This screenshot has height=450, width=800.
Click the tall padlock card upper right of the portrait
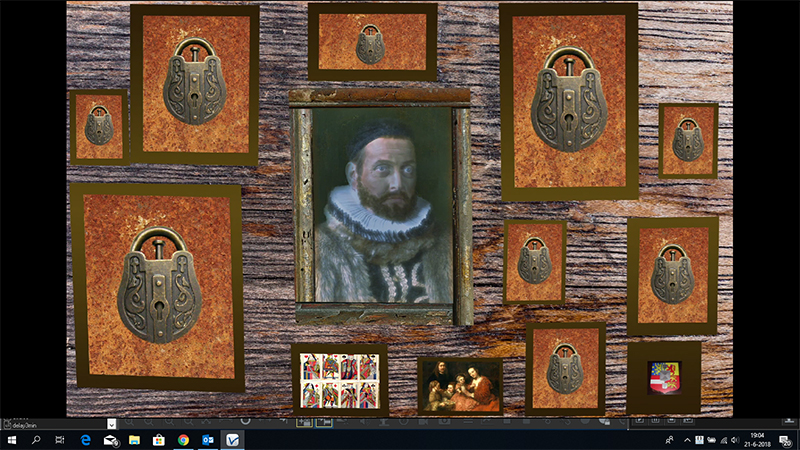569,102
